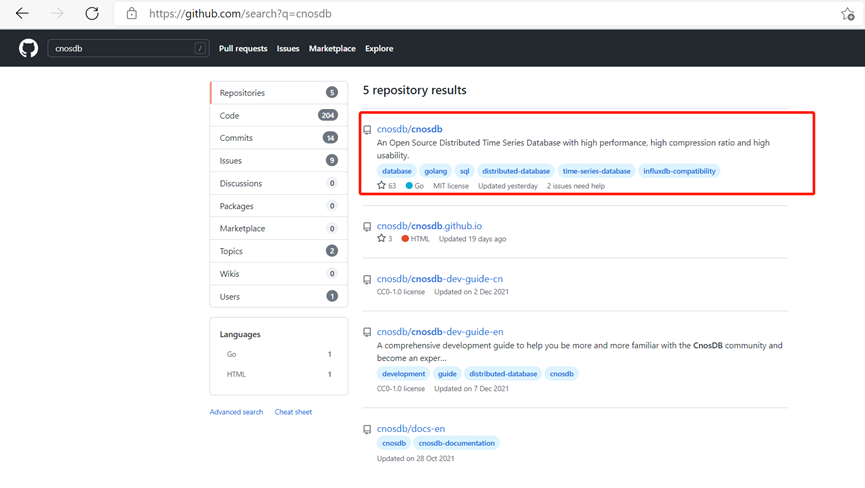865x488 pixels.
Task: Select the Commits filter in sidebar
Action: coord(279,138)
